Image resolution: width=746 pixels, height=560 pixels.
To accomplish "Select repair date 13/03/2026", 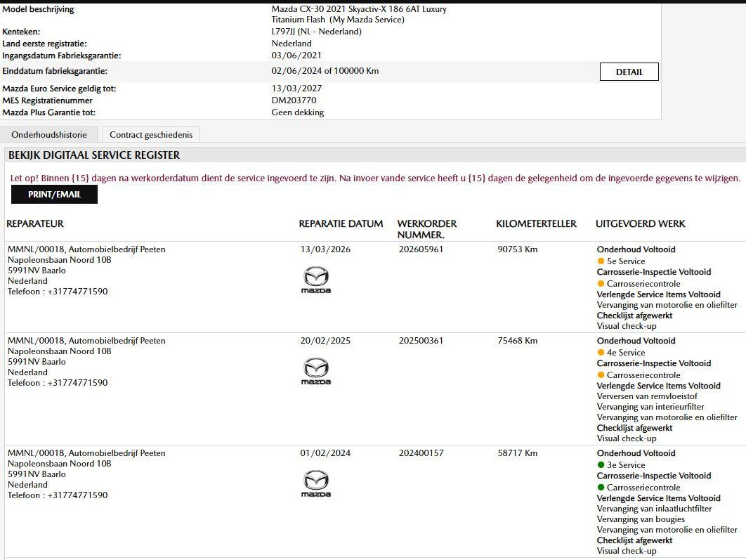I will 325,249.
